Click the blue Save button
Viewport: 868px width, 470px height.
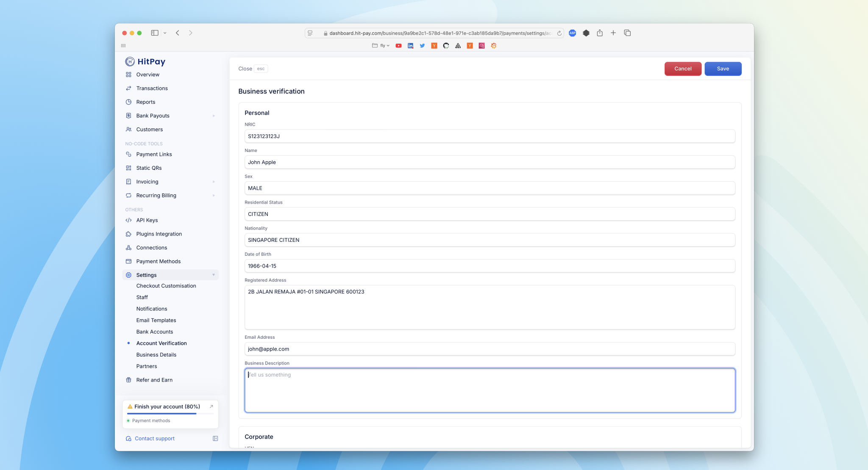click(723, 69)
